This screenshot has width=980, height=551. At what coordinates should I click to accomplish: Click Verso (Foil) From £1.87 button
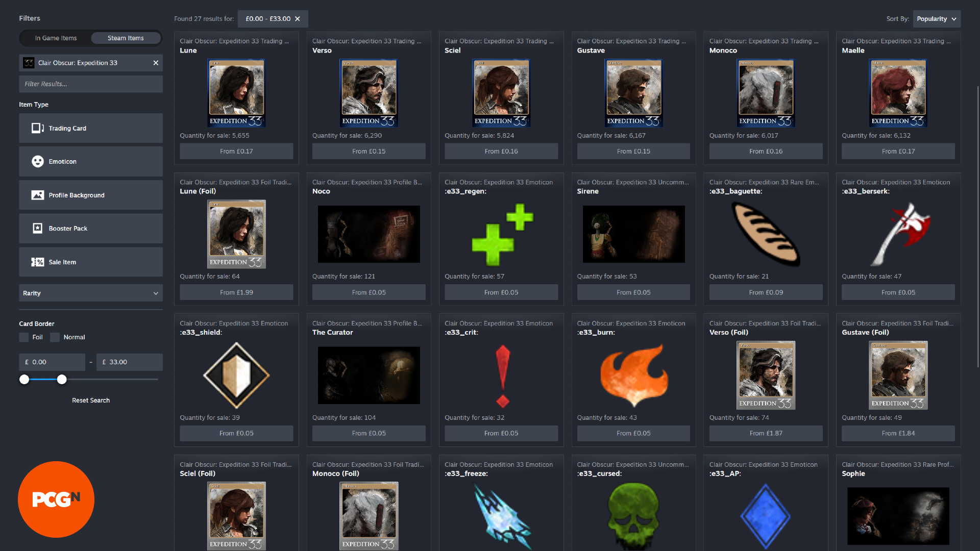pyautogui.click(x=766, y=433)
